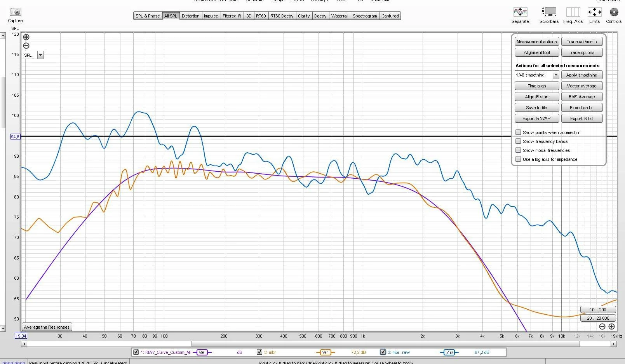Open the Decay tab
Viewport: 625px width, 364px height.
(320, 16)
